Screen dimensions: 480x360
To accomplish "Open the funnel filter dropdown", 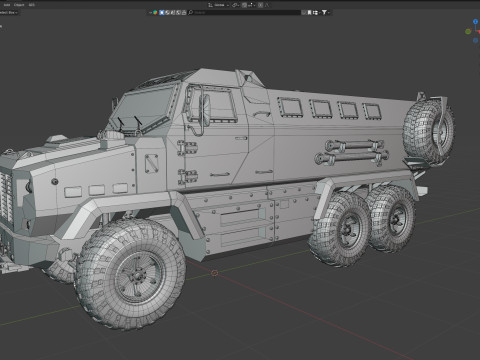I will click(326, 13).
